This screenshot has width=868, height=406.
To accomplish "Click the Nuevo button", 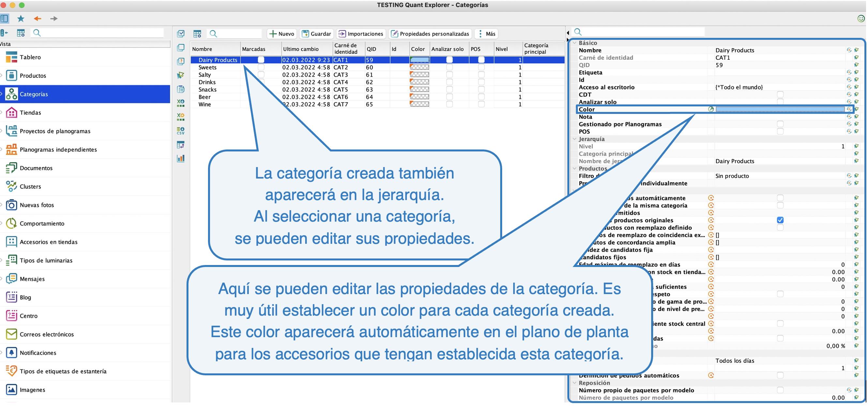I will click(282, 34).
